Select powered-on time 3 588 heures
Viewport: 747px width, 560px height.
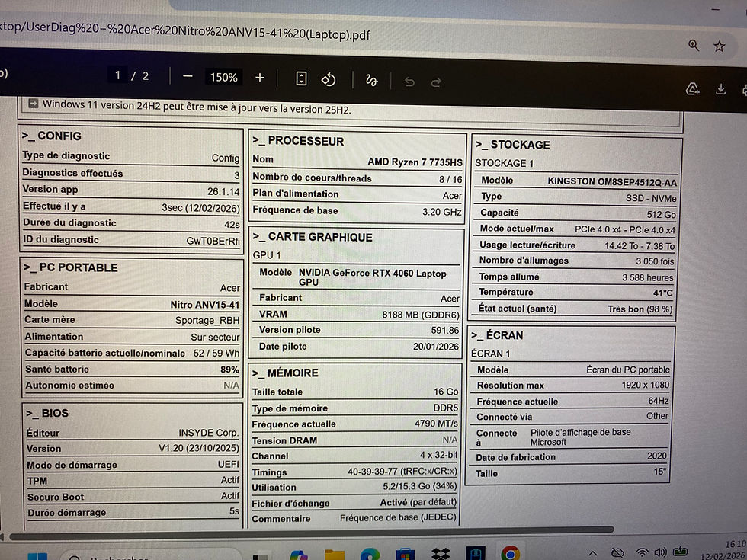[x=648, y=277]
